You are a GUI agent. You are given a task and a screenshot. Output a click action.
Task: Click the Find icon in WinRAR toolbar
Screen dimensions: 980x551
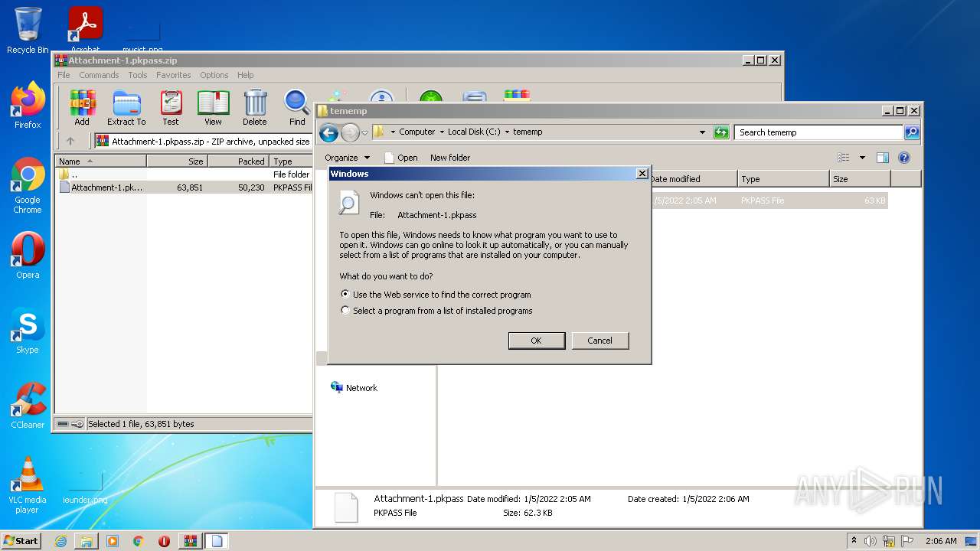(x=297, y=108)
